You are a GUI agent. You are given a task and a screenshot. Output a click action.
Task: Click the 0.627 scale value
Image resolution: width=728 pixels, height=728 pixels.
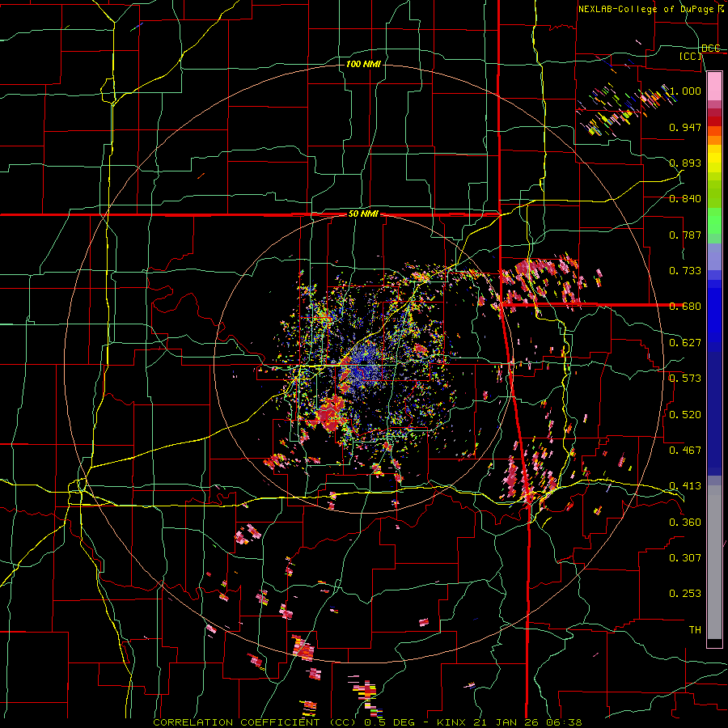click(685, 343)
